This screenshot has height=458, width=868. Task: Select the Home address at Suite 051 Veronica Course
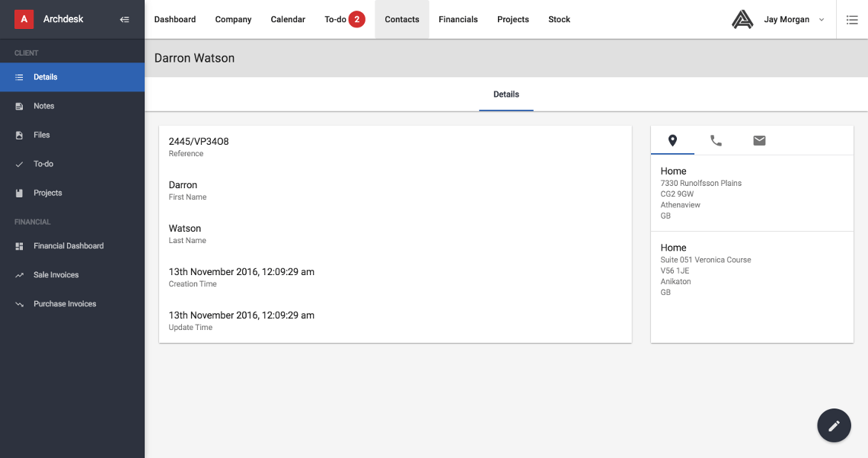752,270
